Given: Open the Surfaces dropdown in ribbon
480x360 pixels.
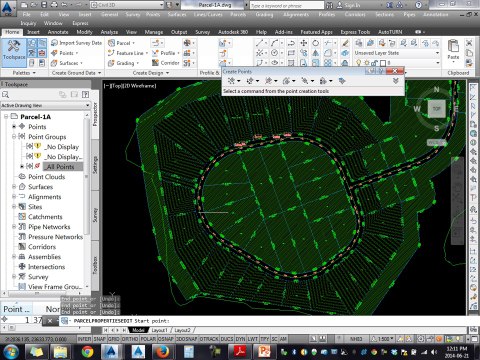Looking at the screenshot, I should tap(67, 63).
